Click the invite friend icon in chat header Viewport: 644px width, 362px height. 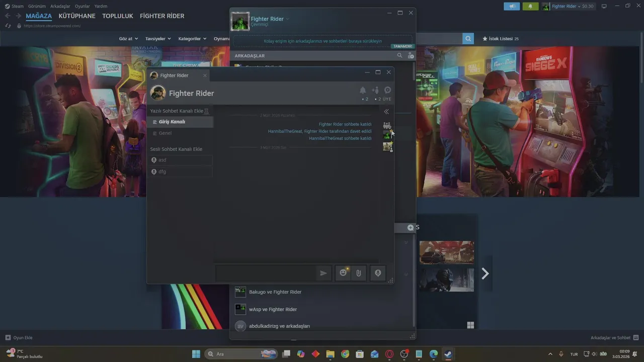(375, 90)
